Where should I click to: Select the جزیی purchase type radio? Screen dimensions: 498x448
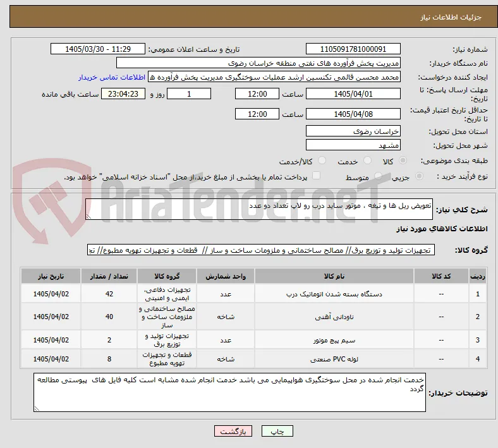[419, 176]
